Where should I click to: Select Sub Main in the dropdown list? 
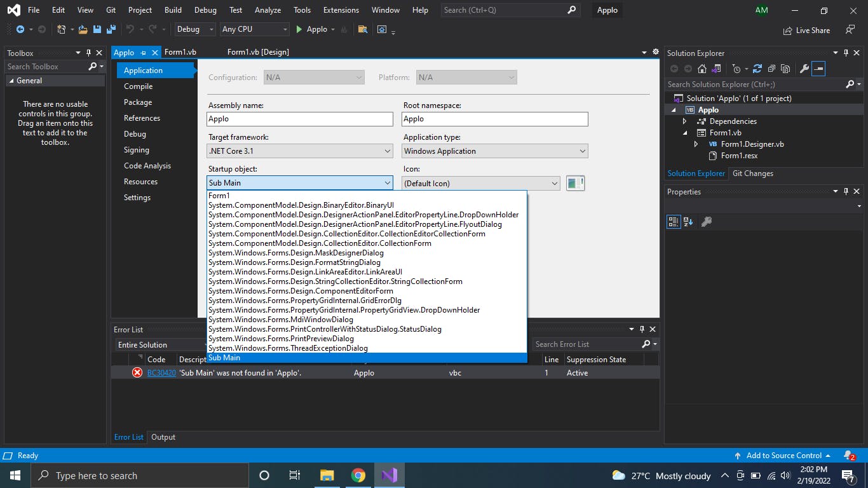pos(367,358)
